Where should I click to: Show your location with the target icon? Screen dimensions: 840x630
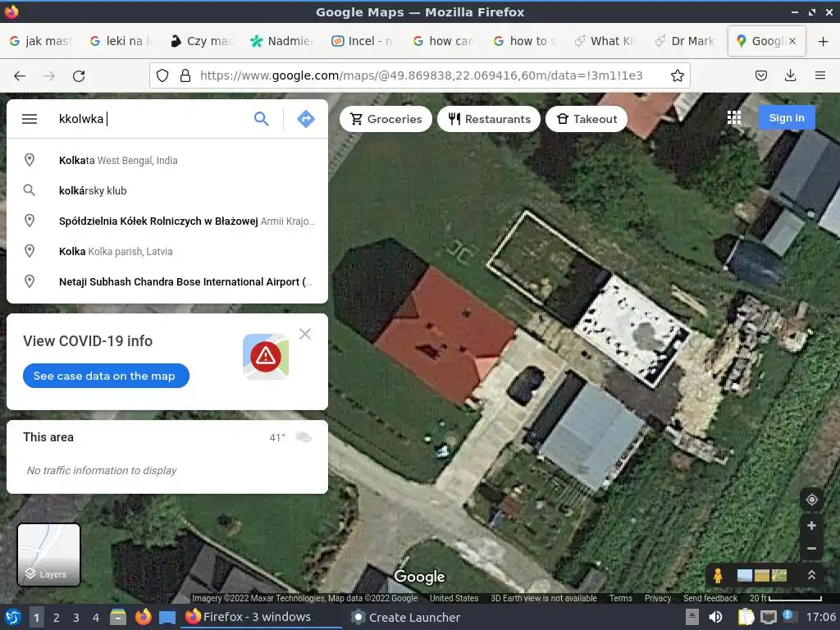[811, 500]
